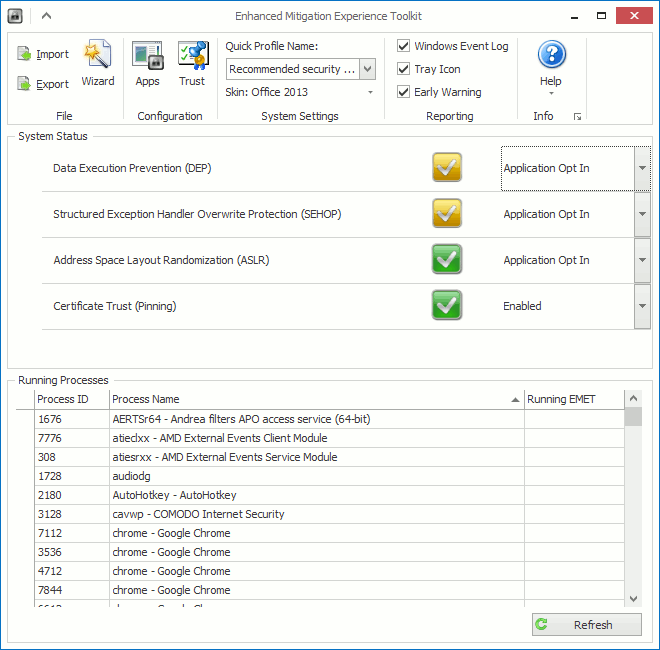
Task: Click the Import icon in File group
Action: click(x=24, y=54)
